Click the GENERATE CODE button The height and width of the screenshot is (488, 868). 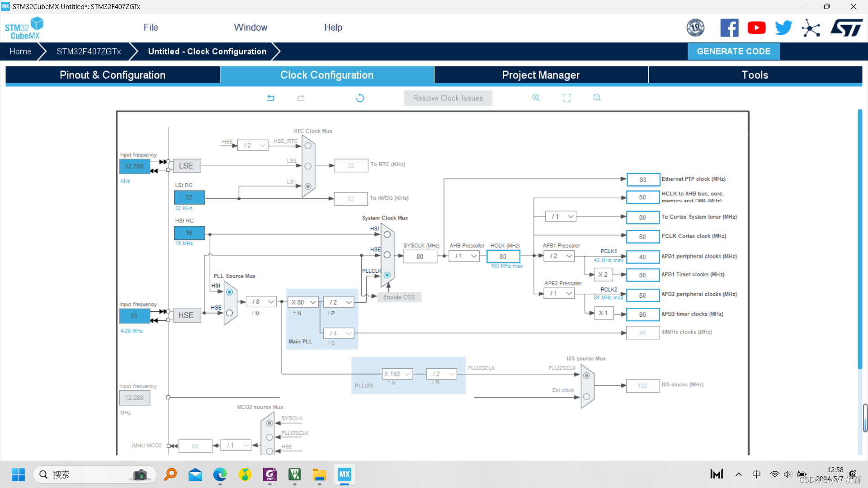(x=733, y=52)
